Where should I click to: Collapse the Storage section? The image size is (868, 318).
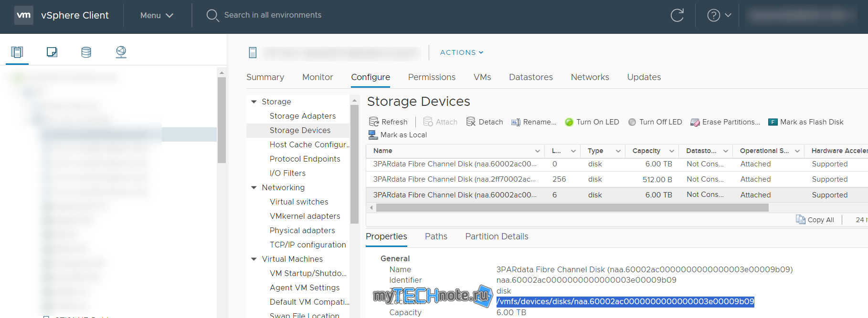click(x=254, y=102)
